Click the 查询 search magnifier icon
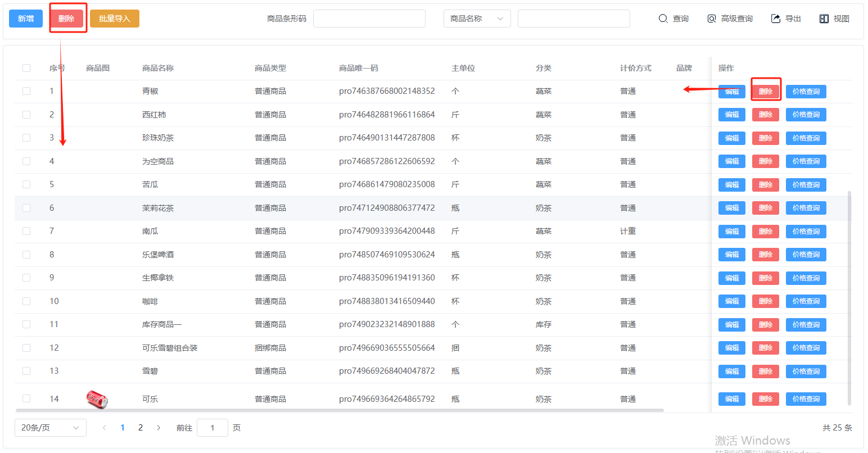The width and height of the screenshot is (868, 453). point(663,19)
